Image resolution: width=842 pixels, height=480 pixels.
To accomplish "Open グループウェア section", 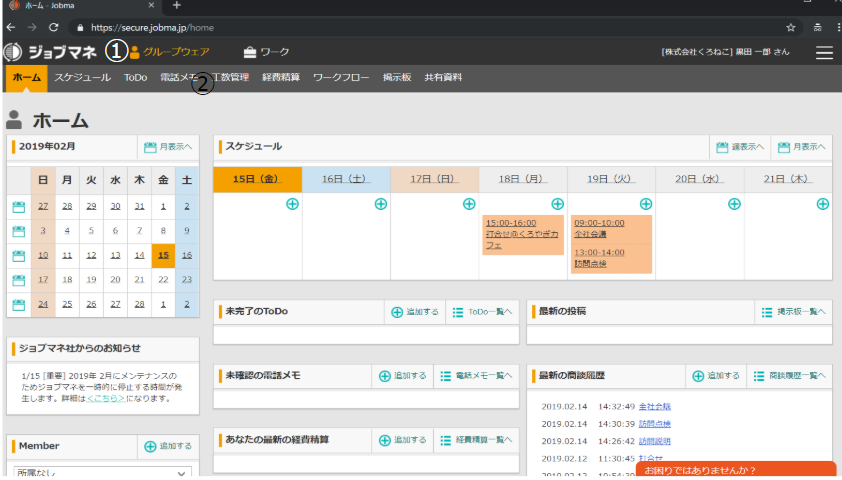I will tap(170, 52).
